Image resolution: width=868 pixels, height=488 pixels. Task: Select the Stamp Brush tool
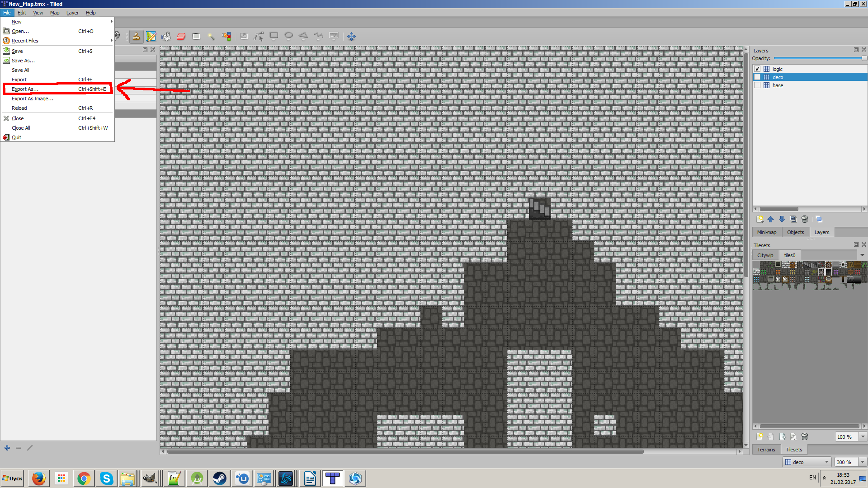(136, 37)
